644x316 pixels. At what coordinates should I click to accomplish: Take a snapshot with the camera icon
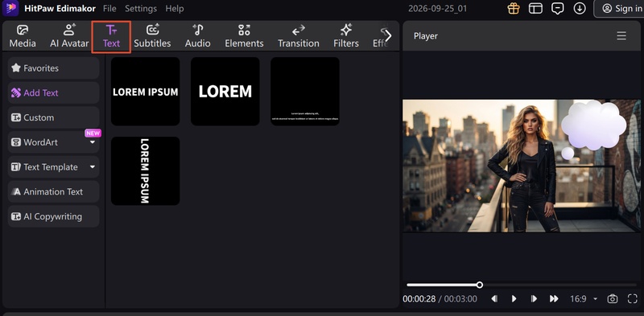click(613, 299)
